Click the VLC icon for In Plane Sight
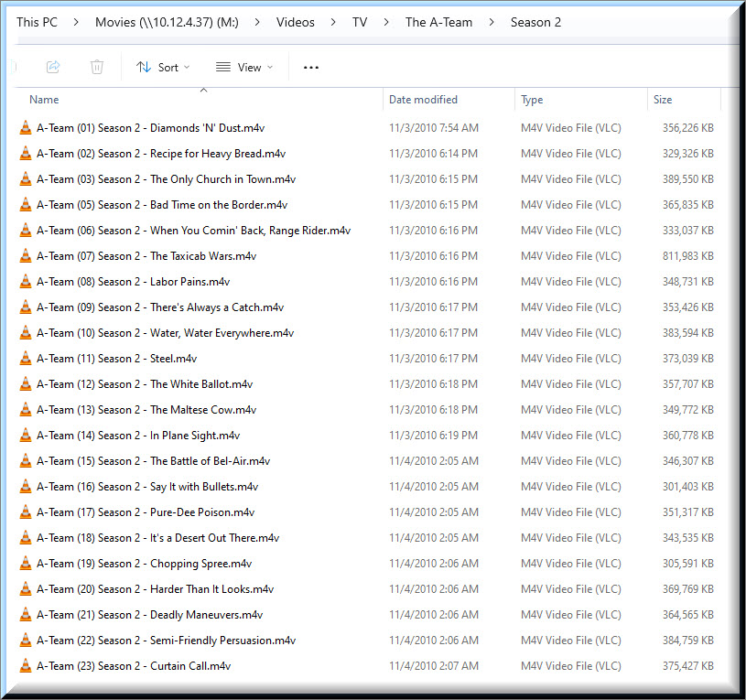Image resolution: width=746 pixels, height=700 pixels. pos(26,436)
